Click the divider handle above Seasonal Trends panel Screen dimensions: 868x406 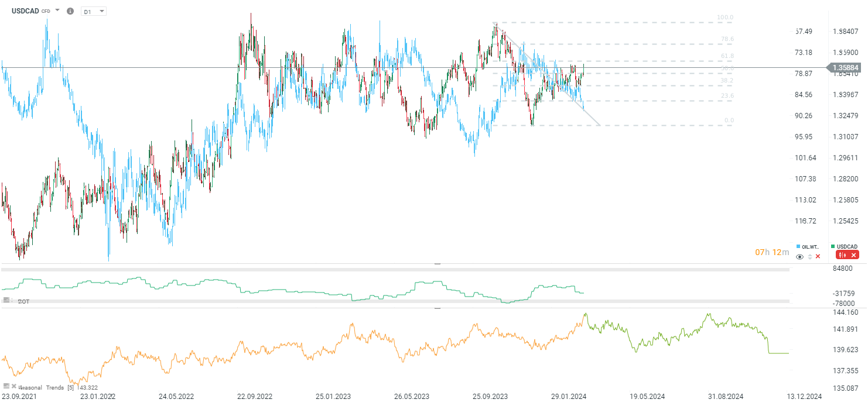pos(437,308)
